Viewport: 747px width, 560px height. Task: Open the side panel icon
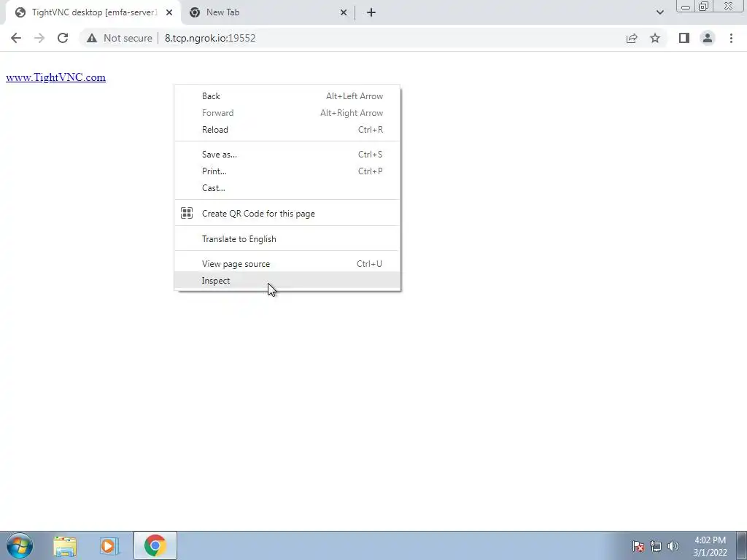684,38
